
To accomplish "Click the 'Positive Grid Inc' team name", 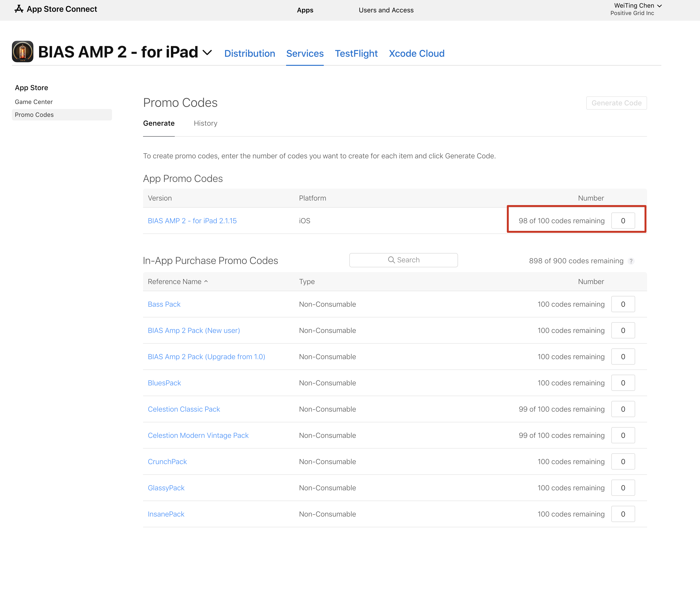I will click(x=632, y=13).
